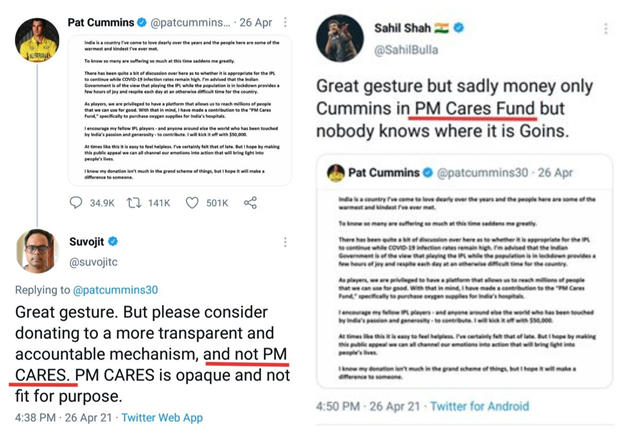The image size is (624, 440).
Task: Click the verified badge next to Suvojit
Action: pyautogui.click(x=114, y=242)
